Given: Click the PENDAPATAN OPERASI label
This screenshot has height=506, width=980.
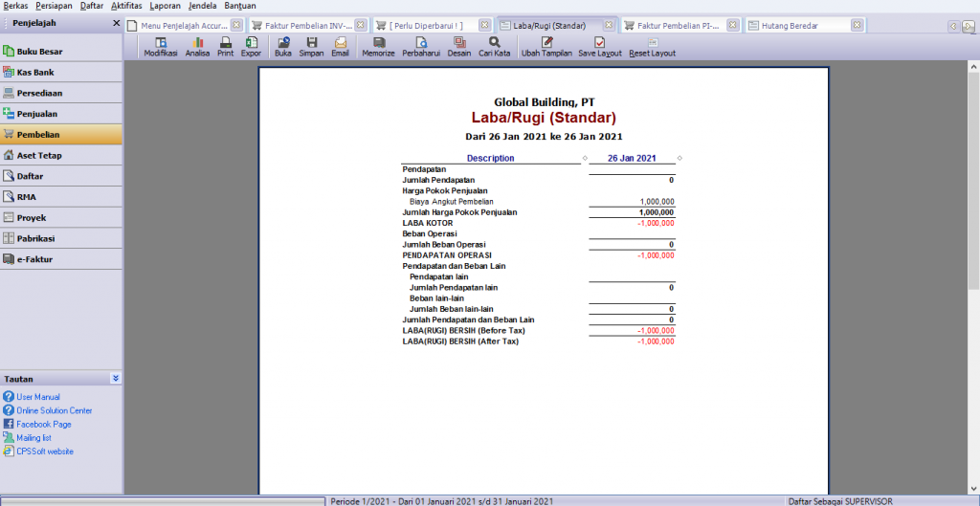Looking at the screenshot, I should pos(447,255).
